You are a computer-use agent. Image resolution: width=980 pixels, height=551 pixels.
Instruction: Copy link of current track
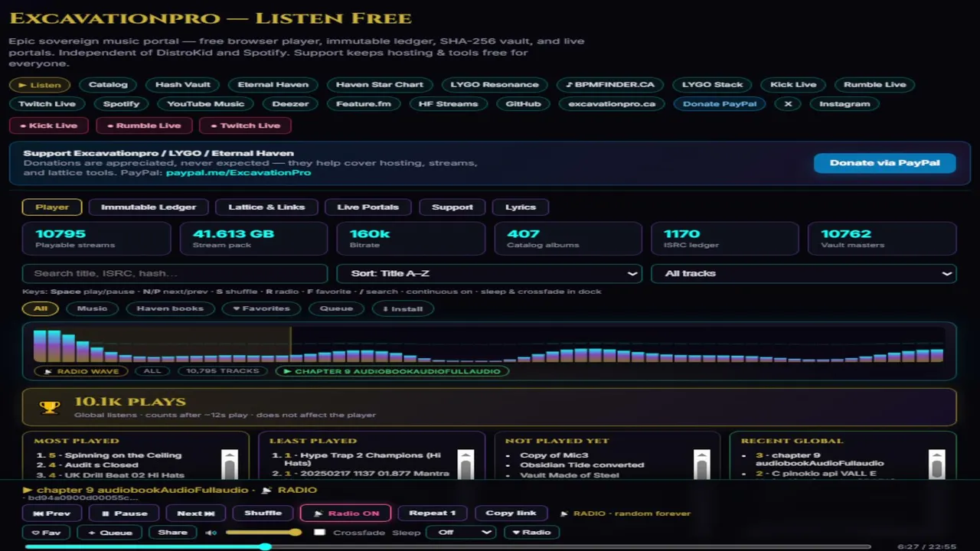pos(511,514)
